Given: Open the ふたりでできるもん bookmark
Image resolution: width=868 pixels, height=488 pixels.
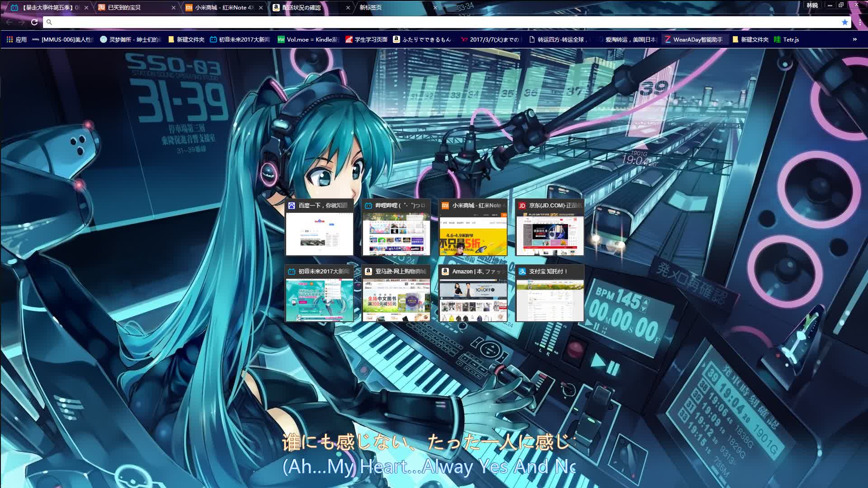Looking at the screenshot, I should 423,39.
